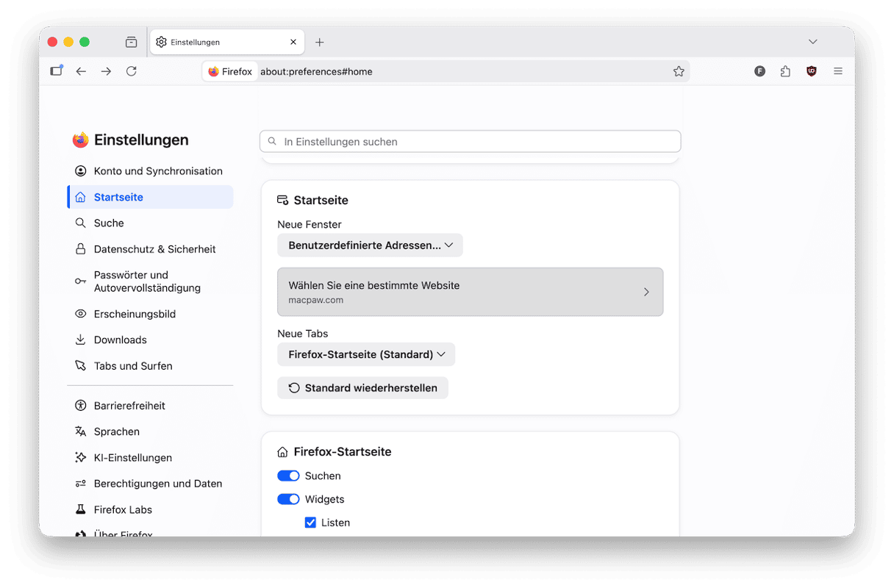Screen dimensions: 894x588
Task: Open the list all tabs arrow
Action: coord(812,42)
